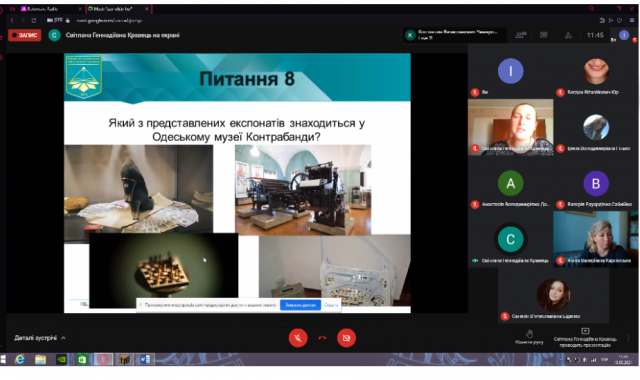This screenshot has width=640, height=380.
Task: Turn on camera with the red button
Action: [x=346, y=338]
